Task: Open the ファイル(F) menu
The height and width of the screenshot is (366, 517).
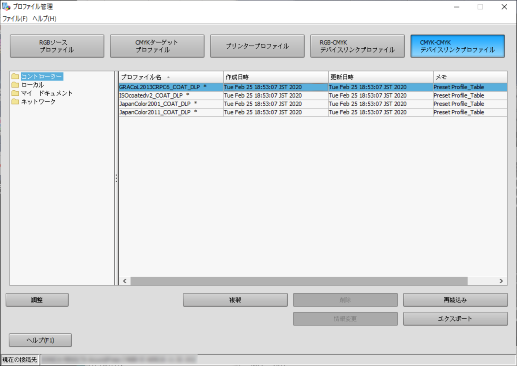Action: [15, 19]
